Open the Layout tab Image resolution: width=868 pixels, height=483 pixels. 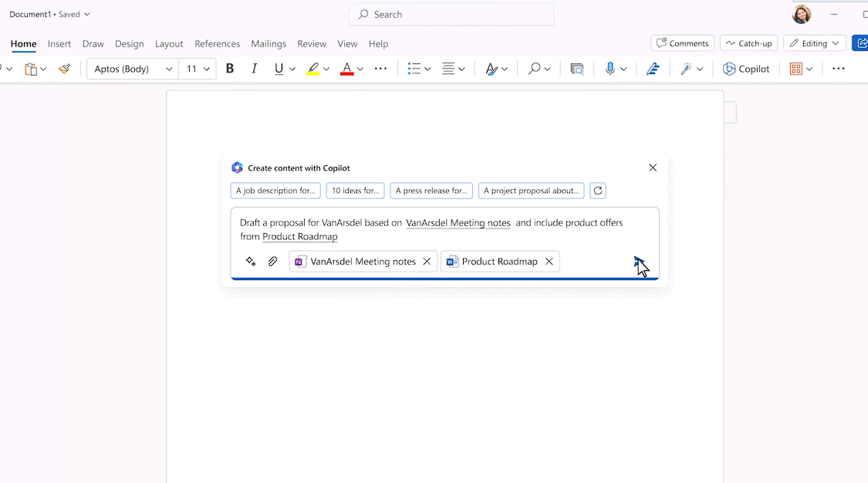pyautogui.click(x=169, y=44)
